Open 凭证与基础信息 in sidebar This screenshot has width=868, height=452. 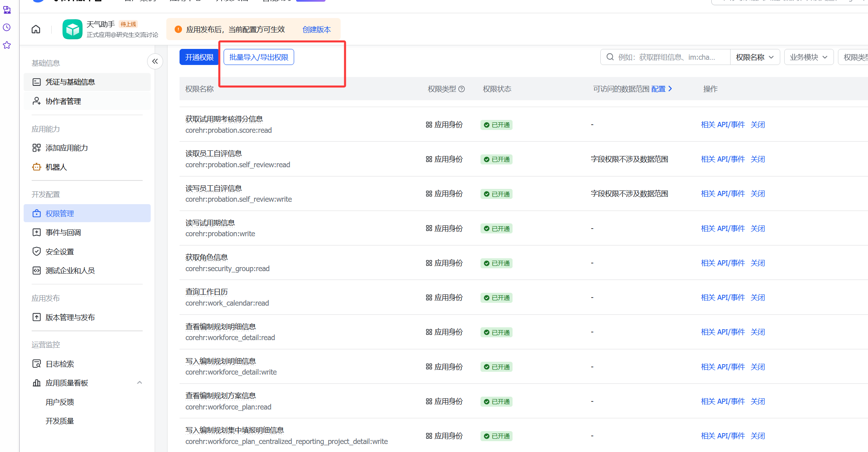tap(70, 82)
